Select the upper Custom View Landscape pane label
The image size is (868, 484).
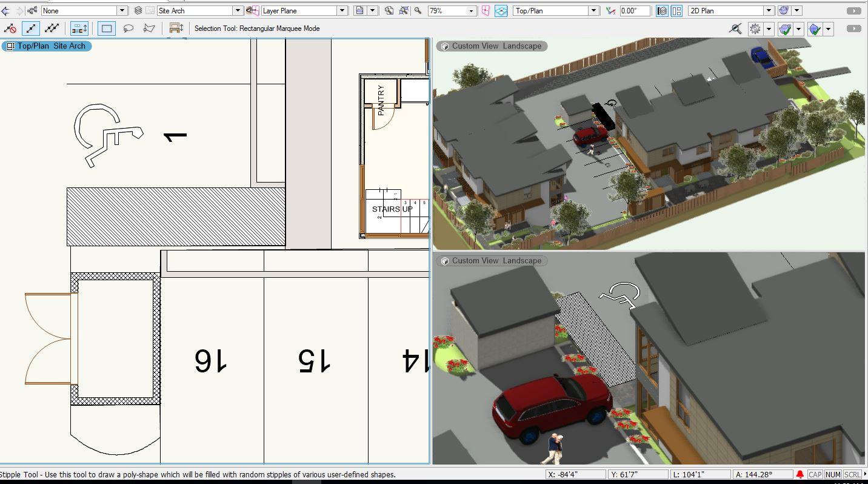[492, 46]
